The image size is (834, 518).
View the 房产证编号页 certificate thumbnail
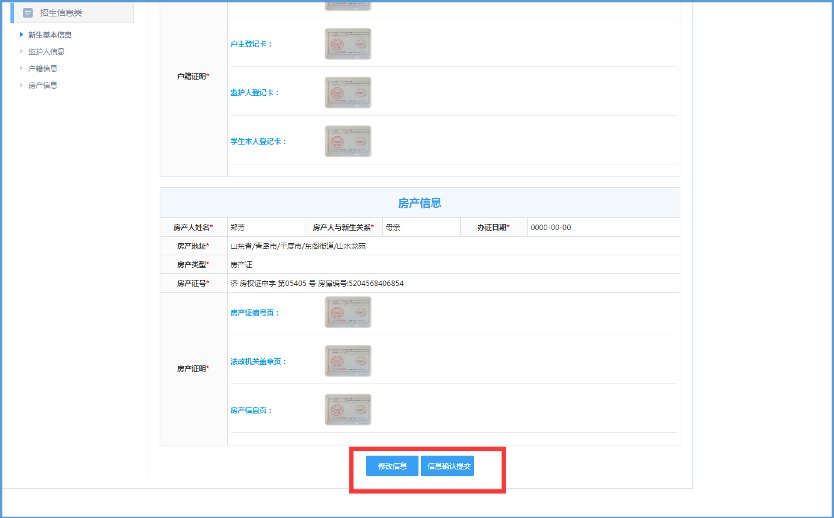pyautogui.click(x=347, y=312)
